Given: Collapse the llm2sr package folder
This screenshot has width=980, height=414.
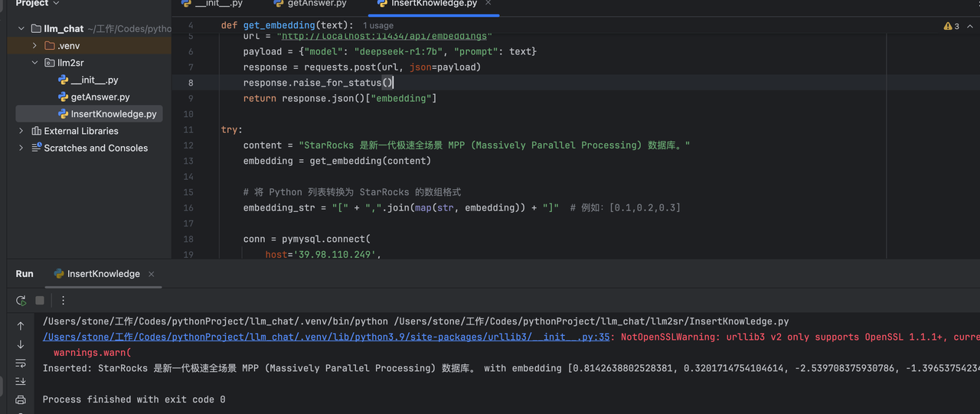Looking at the screenshot, I should [35, 63].
